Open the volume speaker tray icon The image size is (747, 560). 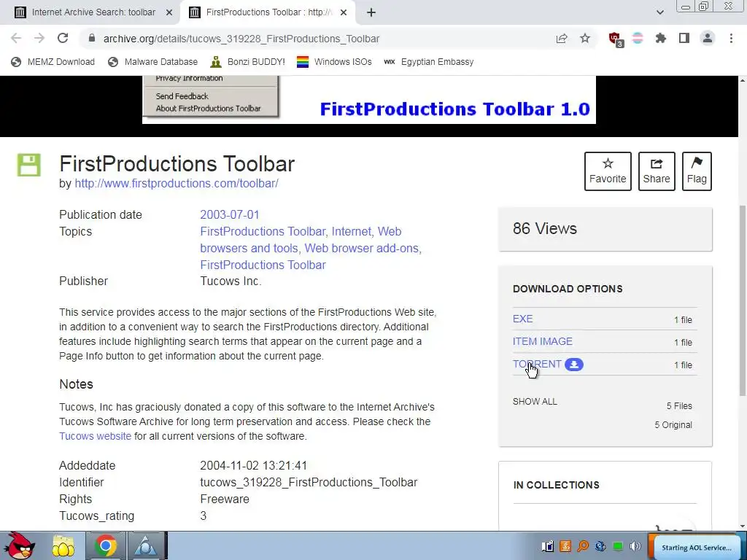tap(635, 546)
